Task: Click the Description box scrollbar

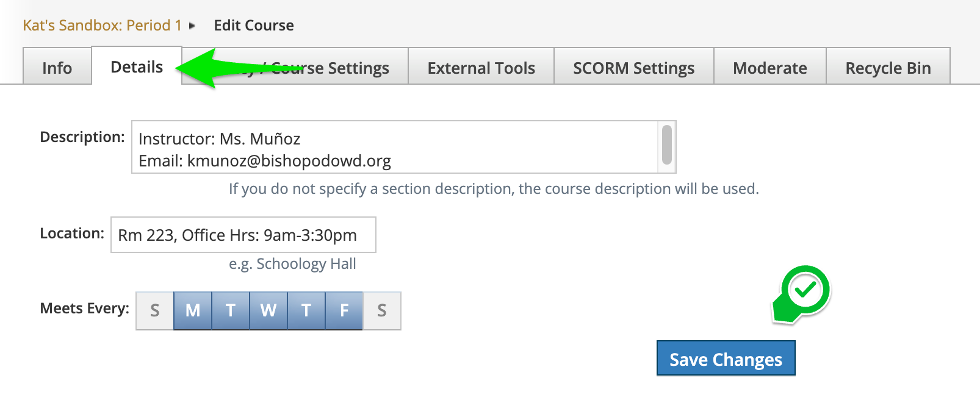Action: [667, 145]
